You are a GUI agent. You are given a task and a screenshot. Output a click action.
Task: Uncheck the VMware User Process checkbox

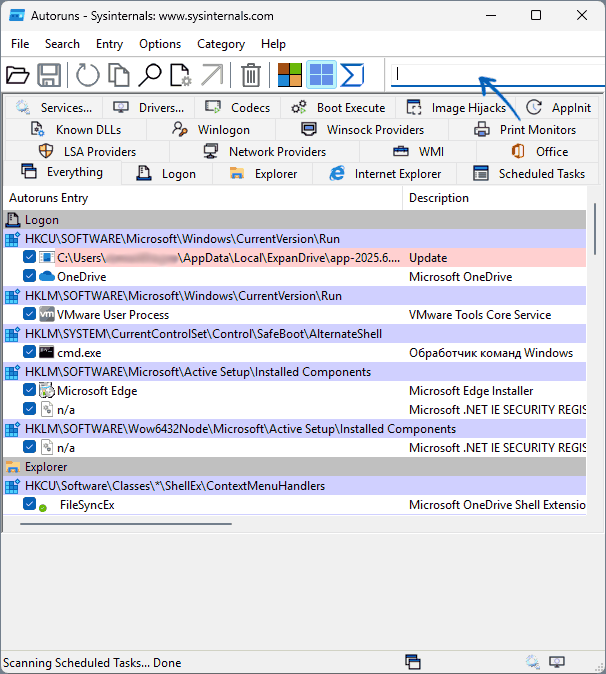[x=29, y=314]
